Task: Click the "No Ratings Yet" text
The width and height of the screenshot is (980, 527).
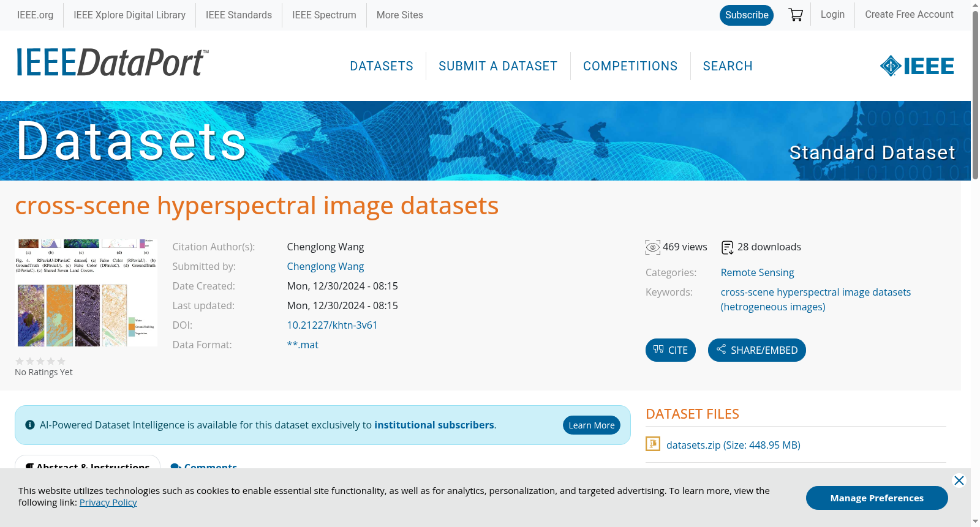Action: [x=43, y=372]
